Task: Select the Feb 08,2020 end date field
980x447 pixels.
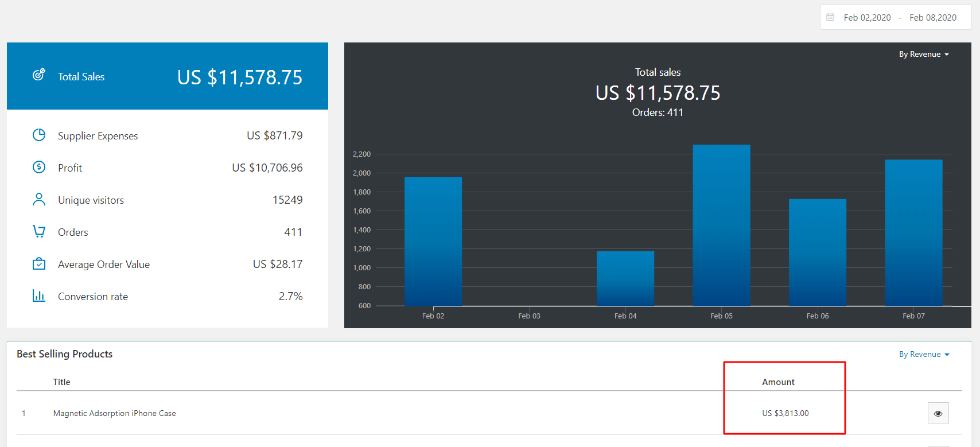Action: tap(933, 18)
